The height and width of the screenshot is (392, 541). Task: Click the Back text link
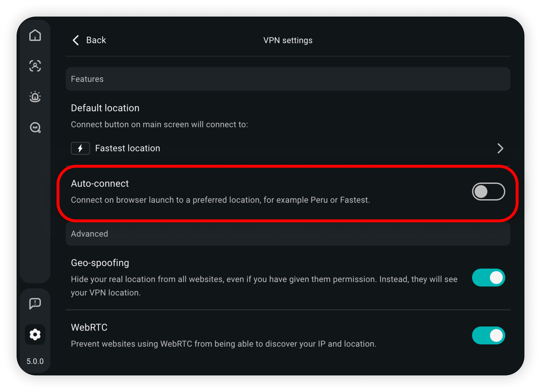click(96, 40)
